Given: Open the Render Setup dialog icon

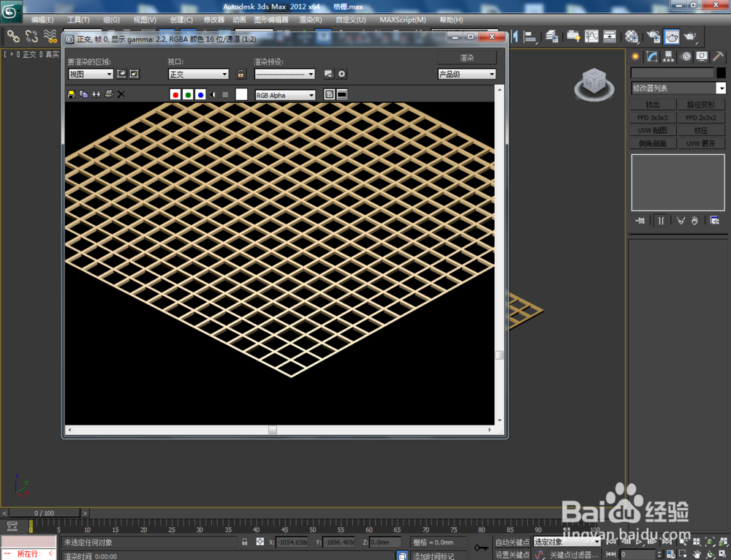Looking at the screenshot, I should tap(329, 74).
